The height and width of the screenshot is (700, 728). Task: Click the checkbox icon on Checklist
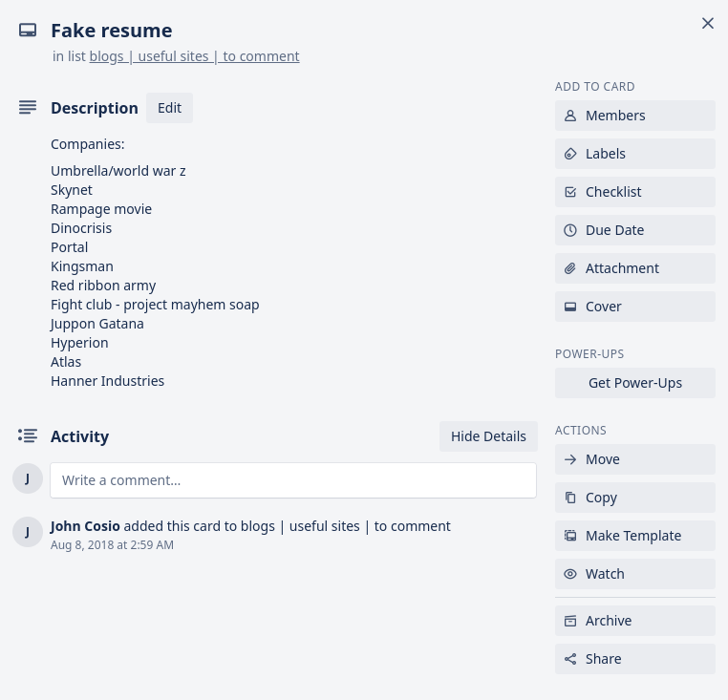[570, 192]
